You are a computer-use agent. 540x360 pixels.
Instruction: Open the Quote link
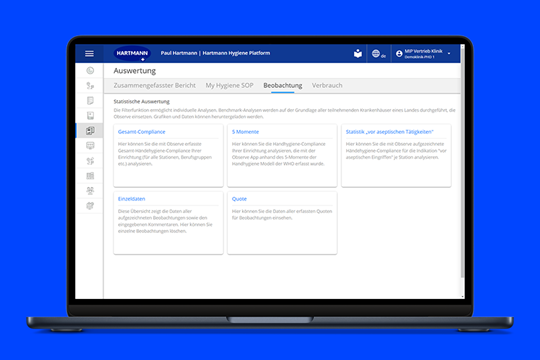click(239, 199)
